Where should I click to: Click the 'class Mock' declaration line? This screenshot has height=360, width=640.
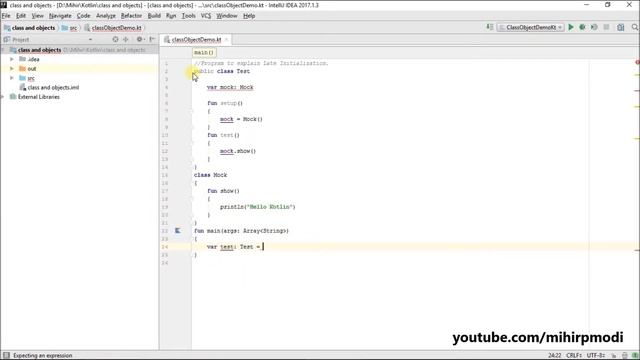(x=210, y=175)
